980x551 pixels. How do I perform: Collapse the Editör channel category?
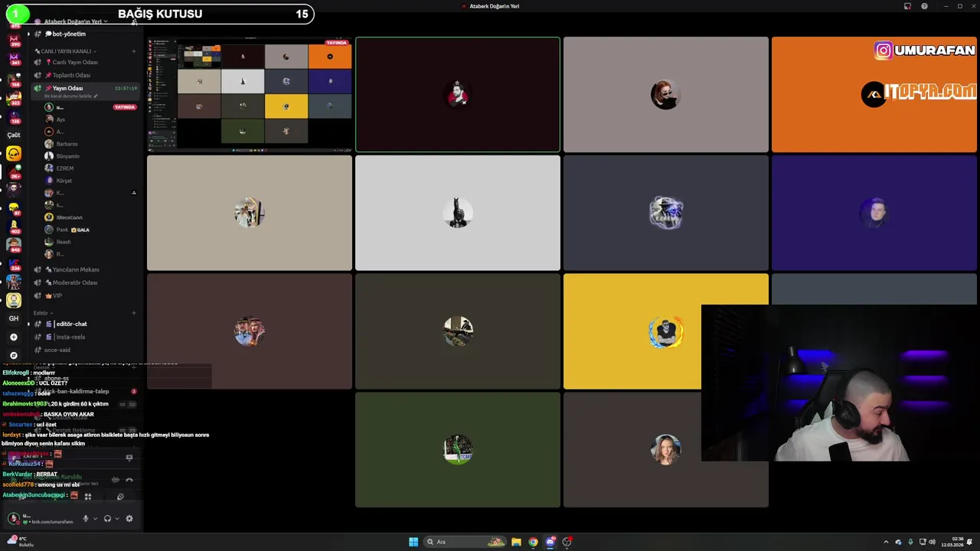[x=43, y=313]
